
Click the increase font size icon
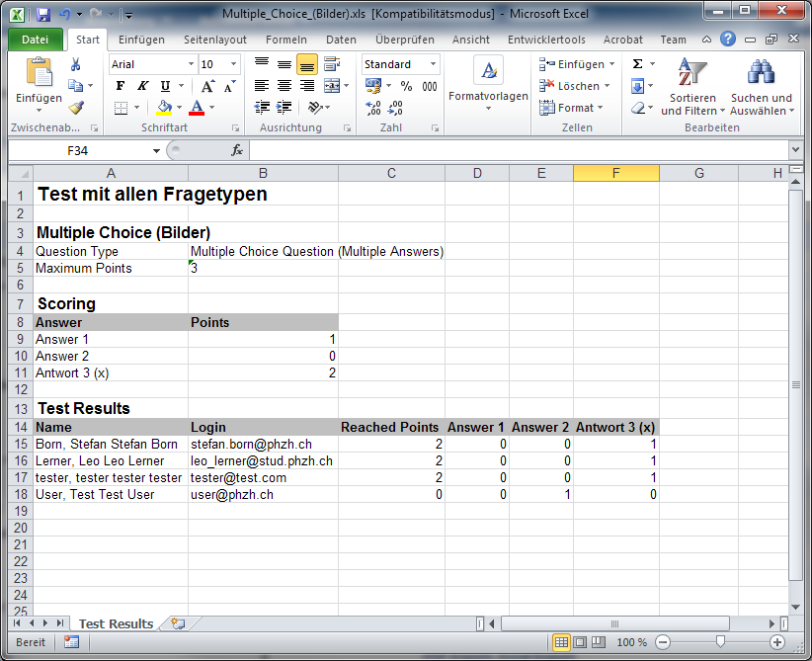207,86
